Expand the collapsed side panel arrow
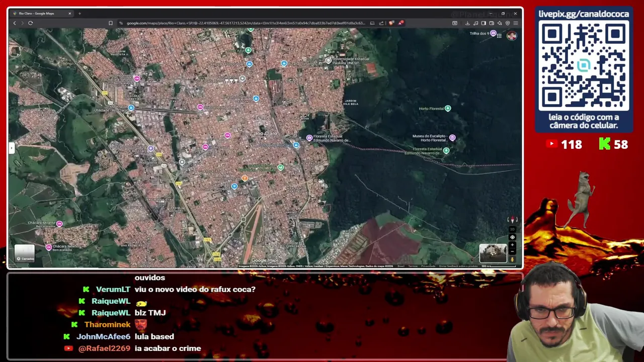The height and width of the screenshot is (362, 644). 11,148
